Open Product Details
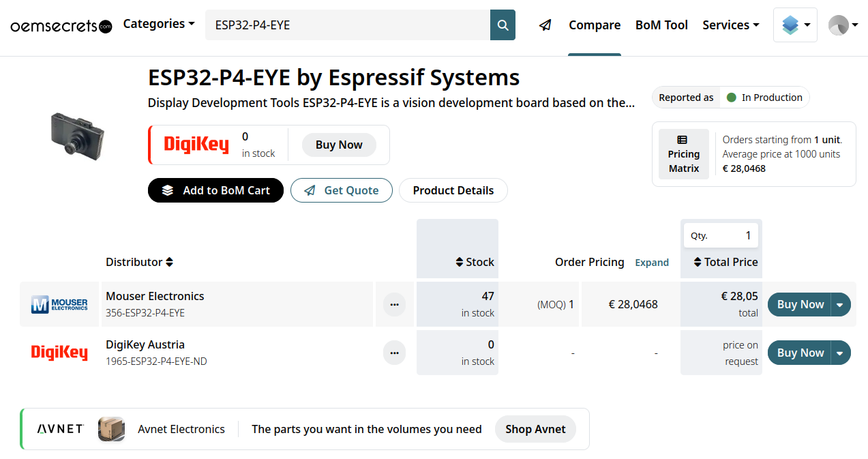 click(453, 190)
